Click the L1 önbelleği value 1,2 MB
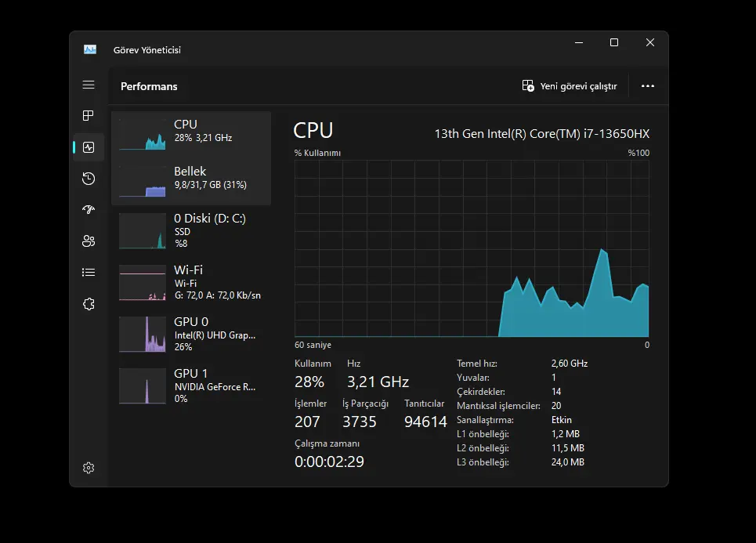This screenshot has width=756, height=543. pyautogui.click(x=566, y=434)
